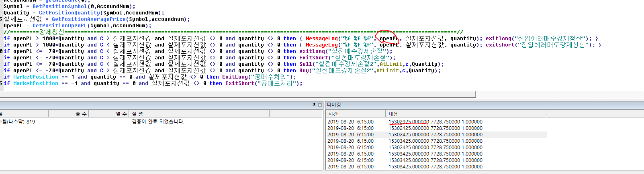Click the pin icon of the output panel
The image size is (644, 174).
[x=314, y=105]
